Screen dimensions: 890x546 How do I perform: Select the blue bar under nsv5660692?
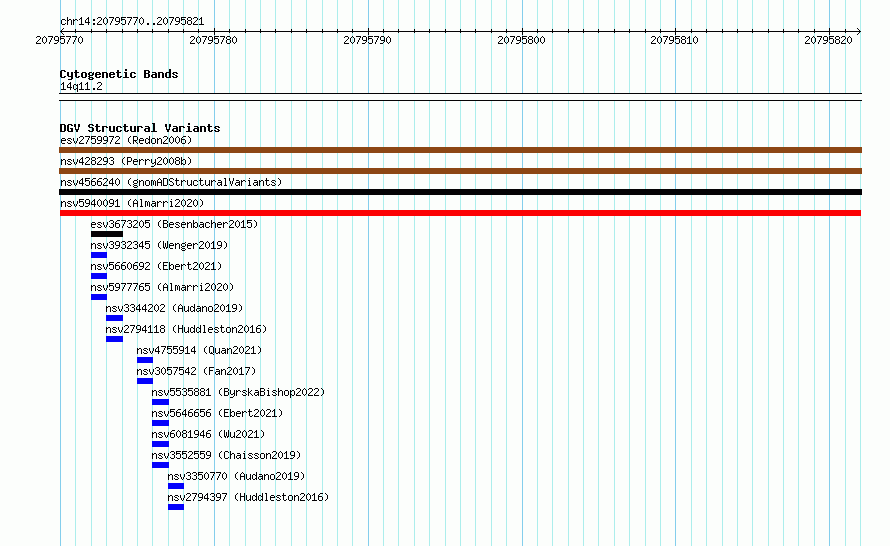point(99,276)
